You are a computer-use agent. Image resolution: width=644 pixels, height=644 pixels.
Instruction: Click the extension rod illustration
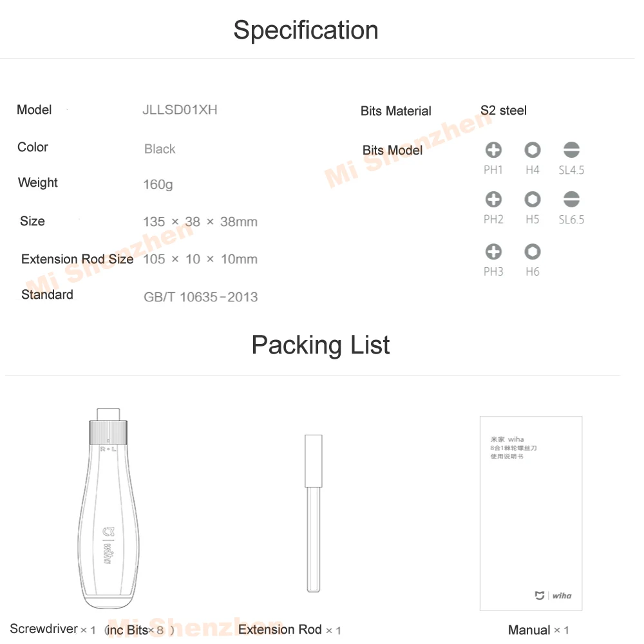pyautogui.click(x=314, y=513)
